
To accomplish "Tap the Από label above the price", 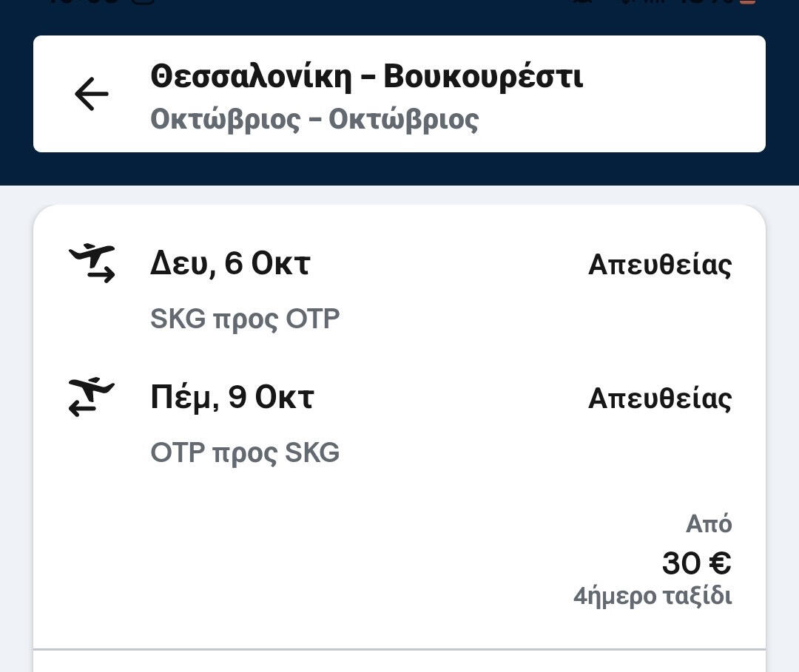I will (x=708, y=524).
